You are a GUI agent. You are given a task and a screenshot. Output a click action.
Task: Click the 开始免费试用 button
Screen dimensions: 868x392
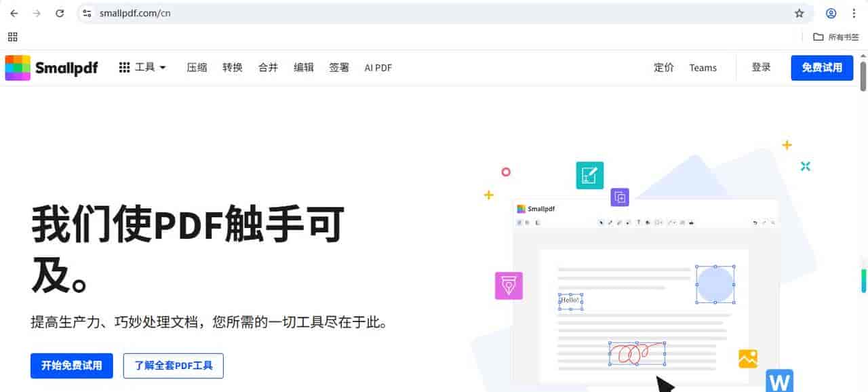(x=72, y=366)
